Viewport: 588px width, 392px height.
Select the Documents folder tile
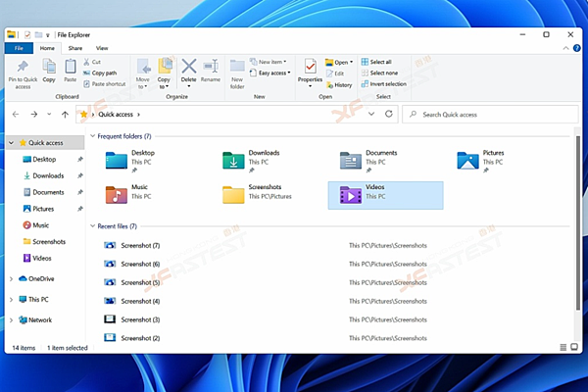tap(368, 161)
